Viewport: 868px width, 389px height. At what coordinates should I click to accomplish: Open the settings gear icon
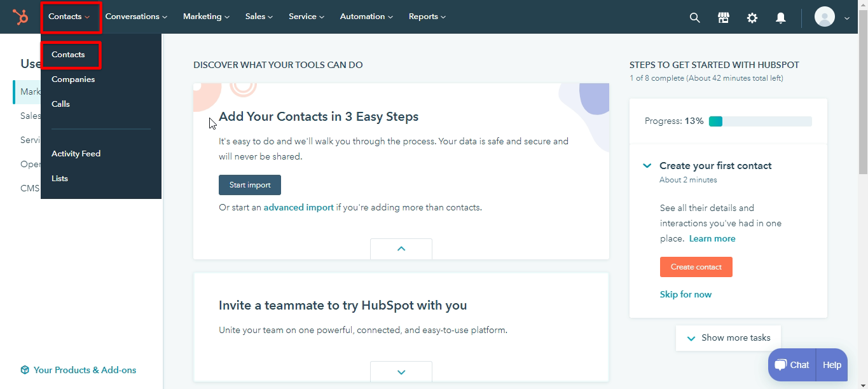[x=752, y=18]
